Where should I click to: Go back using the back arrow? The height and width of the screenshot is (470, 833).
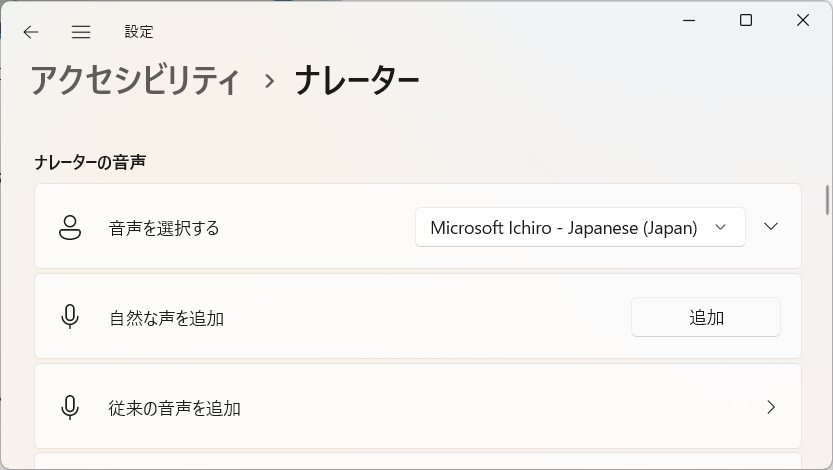tap(31, 32)
